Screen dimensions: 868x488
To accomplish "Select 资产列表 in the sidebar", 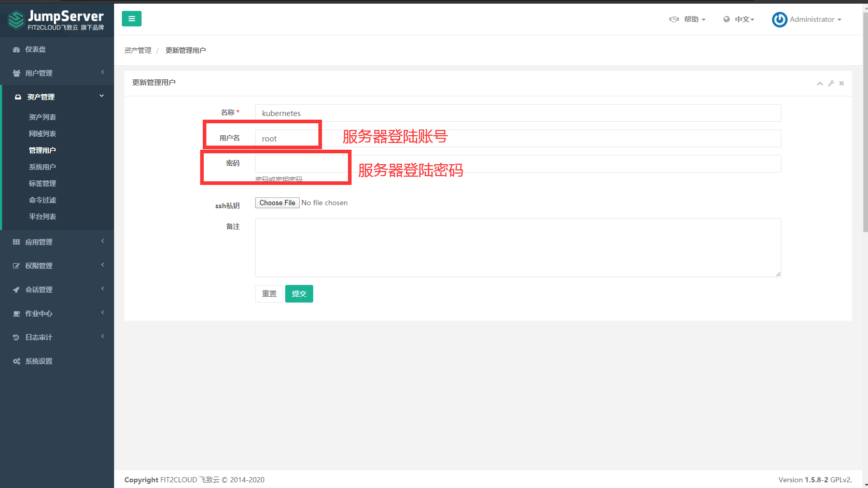I will coord(43,117).
